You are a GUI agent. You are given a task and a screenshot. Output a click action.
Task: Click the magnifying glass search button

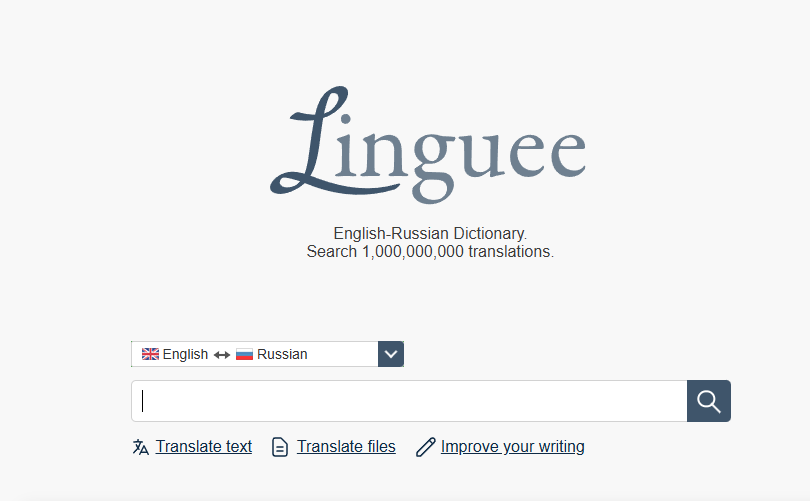pyautogui.click(x=709, y=401)
